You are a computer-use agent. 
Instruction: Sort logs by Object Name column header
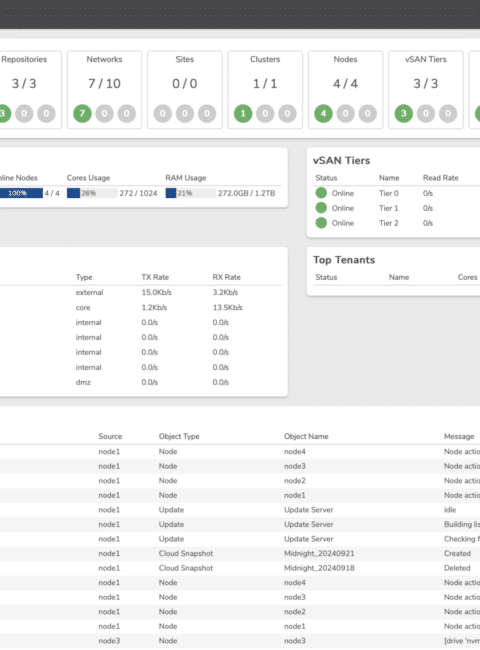pyautogui.click(x=306, y=437)
